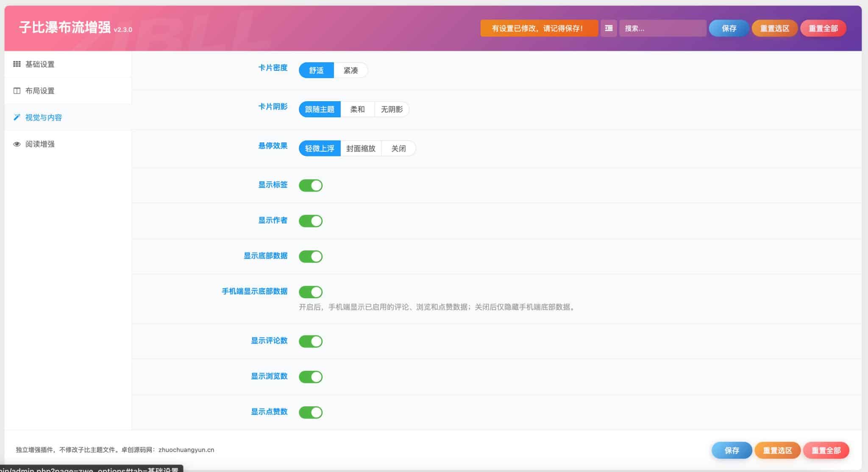Focus the 搜索 input field

click(x=663, y=28)
